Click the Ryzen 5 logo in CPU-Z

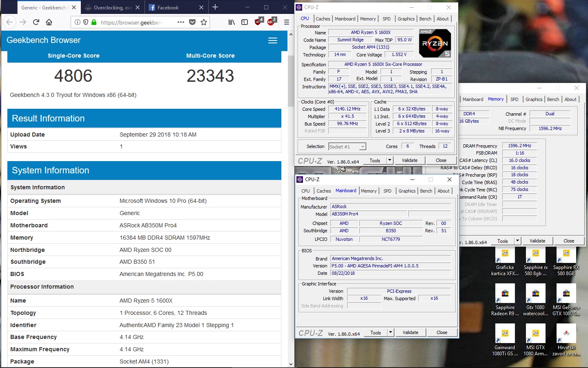(x=435, y=43)
